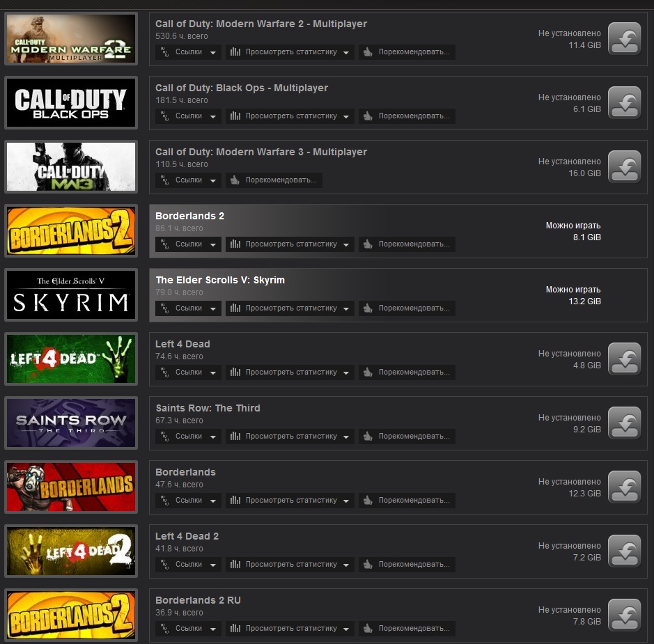
Task: Click Порекомендовать for Left 4 Dead 2
Action: [407, 565]
